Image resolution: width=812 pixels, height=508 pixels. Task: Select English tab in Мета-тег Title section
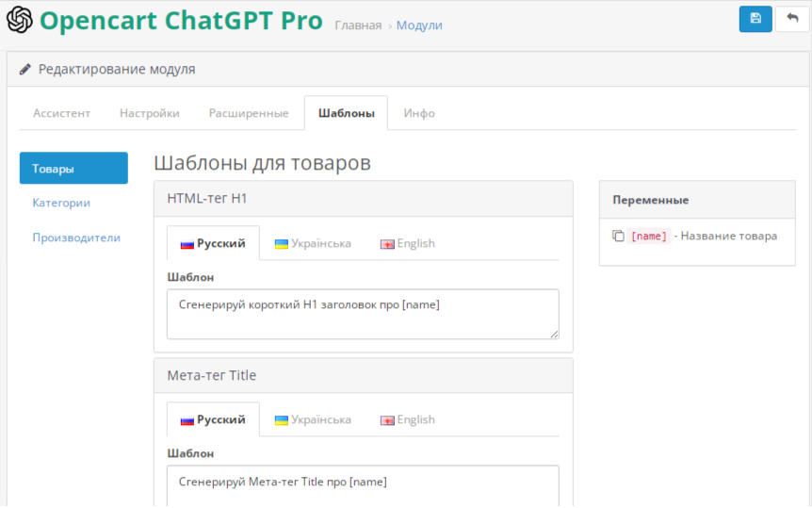click(408, 419)
